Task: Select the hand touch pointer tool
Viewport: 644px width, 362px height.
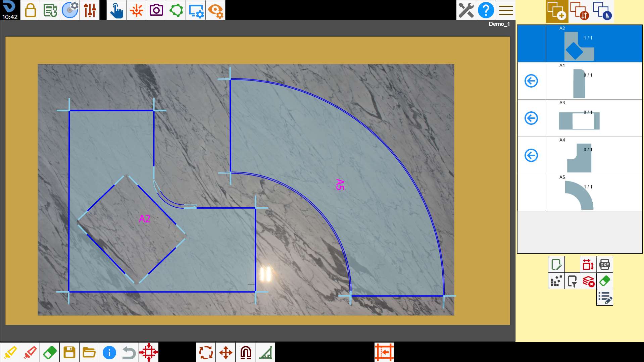Action: point(116,10)
